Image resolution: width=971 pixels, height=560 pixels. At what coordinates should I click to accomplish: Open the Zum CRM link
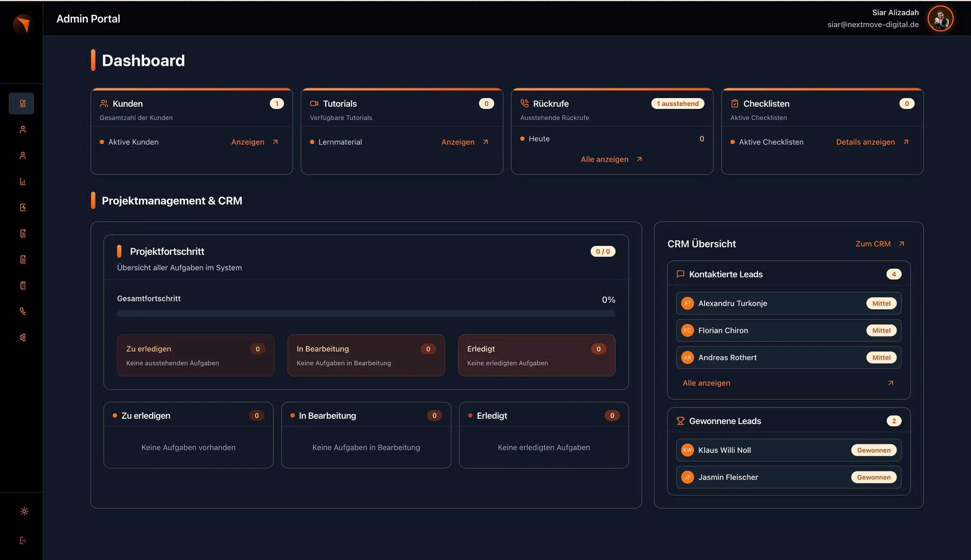[x=874, y=244]
